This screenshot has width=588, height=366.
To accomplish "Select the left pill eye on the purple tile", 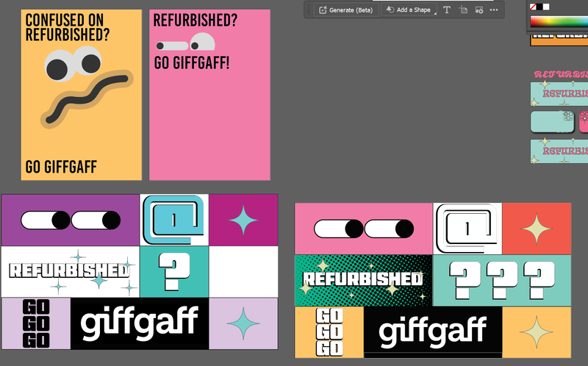I will point(46,220).
